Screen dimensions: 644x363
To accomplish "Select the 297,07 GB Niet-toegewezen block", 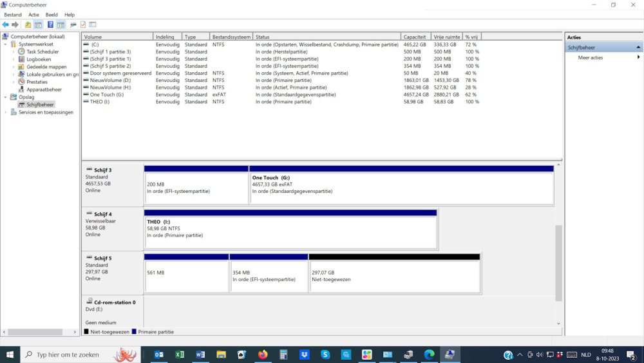I will click(394, 273).
